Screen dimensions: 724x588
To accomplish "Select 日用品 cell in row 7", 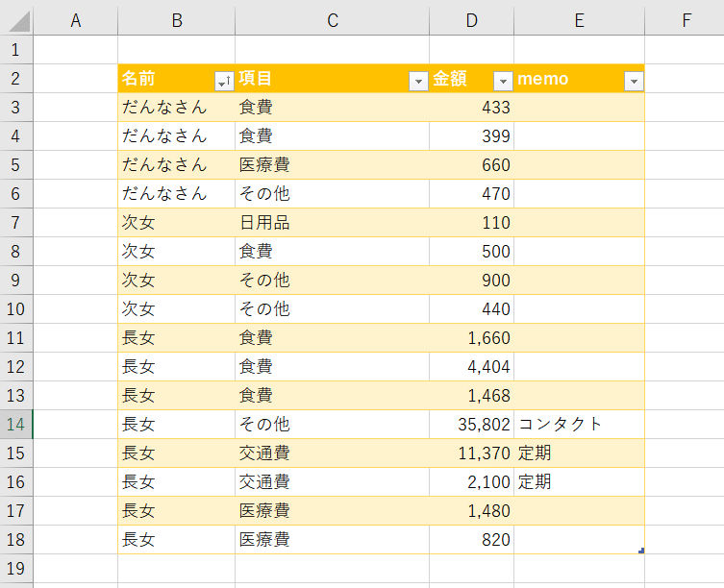I will coord(333,223).
